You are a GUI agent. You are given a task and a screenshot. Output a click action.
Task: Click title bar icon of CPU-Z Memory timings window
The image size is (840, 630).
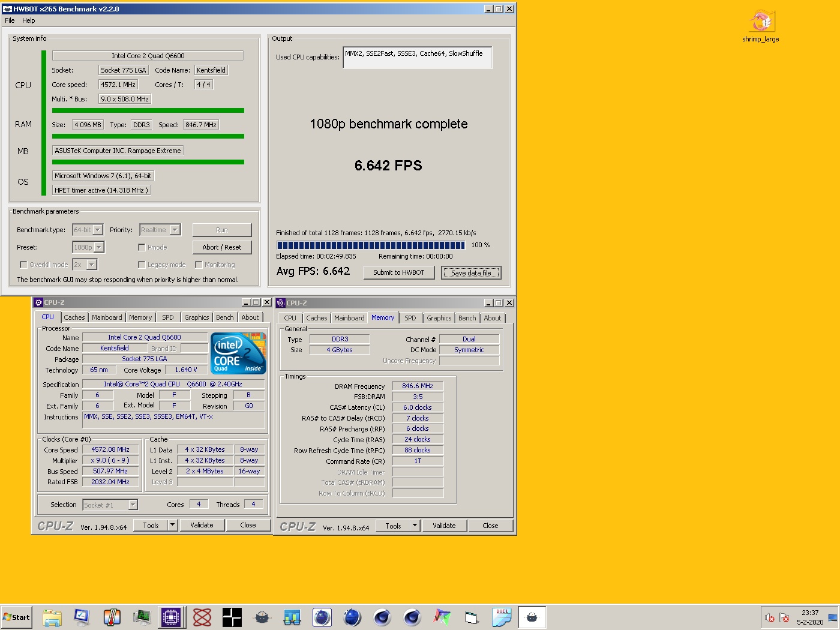pyautogui.click(x=281, y=303)
